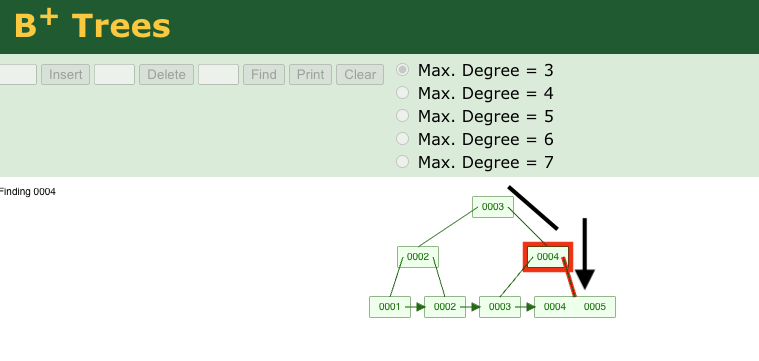This screenshot has height=361, width=759.
Task: Click key 0005 in the last leaf
Action: (x=595, y=307)
